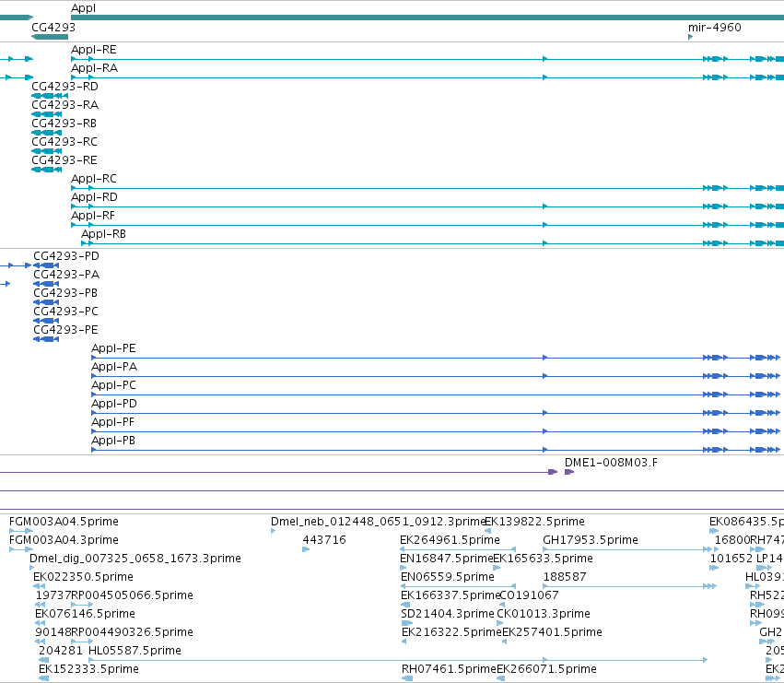Select the CG4293-PC protein label

tap(66, 312)
